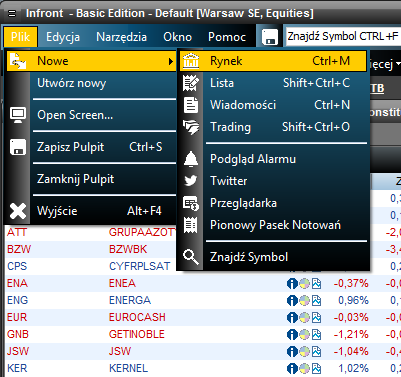Click the application menu icon in title bar

[12, 14]
